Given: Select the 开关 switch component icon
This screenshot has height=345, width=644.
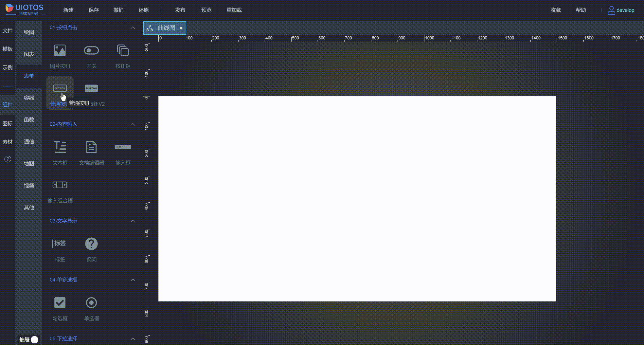Looking at the screenshot, I should [x=91, y=51].
